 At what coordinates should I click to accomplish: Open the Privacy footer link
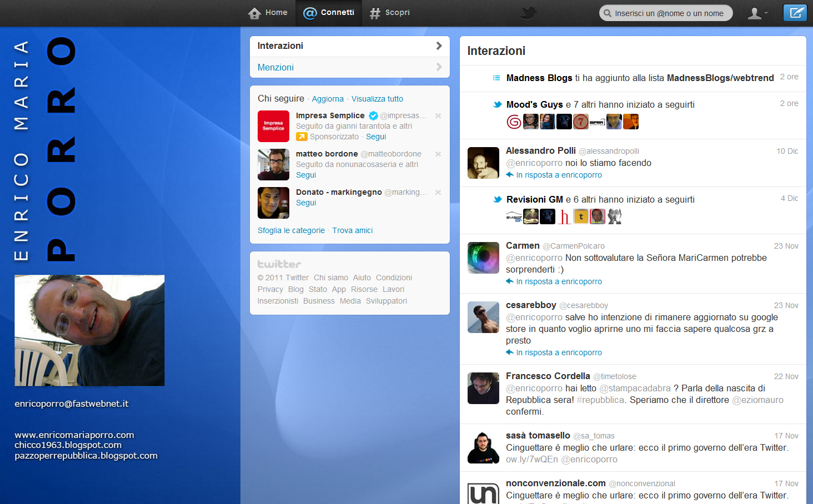tap(270, 289)
